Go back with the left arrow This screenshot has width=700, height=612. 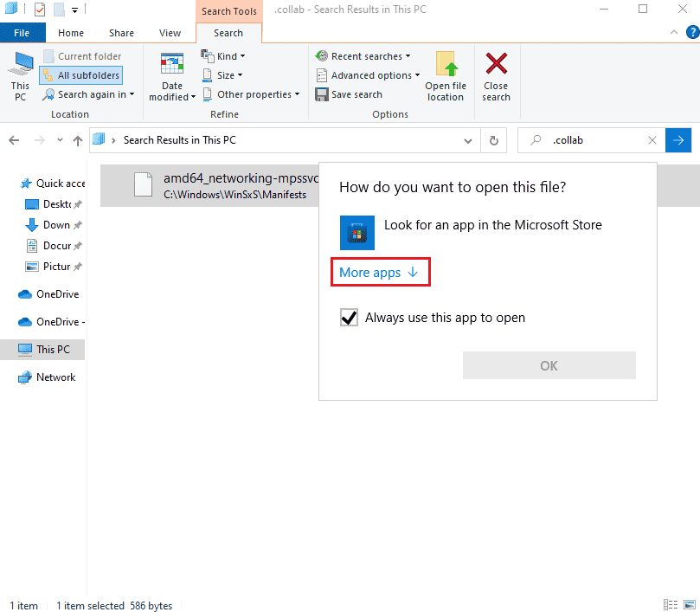(14, 141)
